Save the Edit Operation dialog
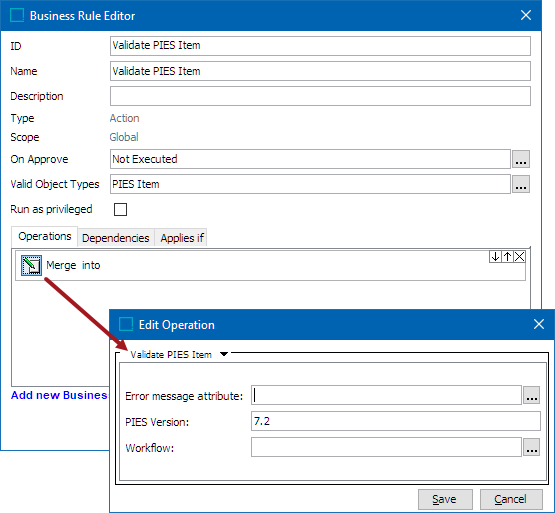The width and height of the screenshot is (555, 513). tap(445, 499)
